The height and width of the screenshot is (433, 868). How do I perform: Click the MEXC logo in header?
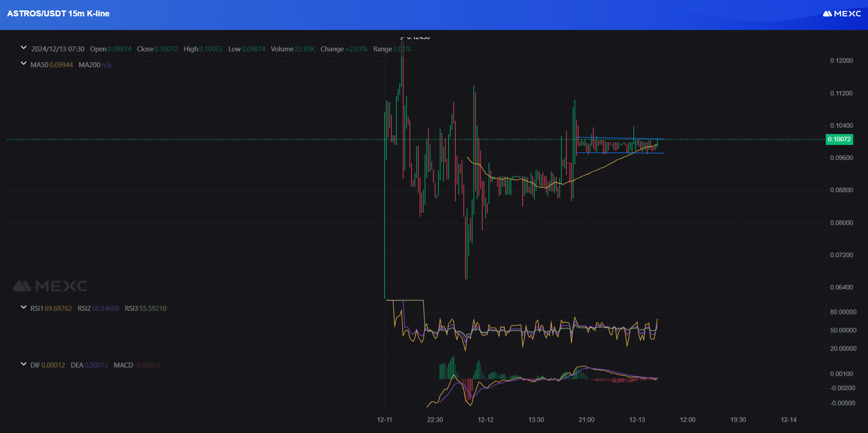842,14
